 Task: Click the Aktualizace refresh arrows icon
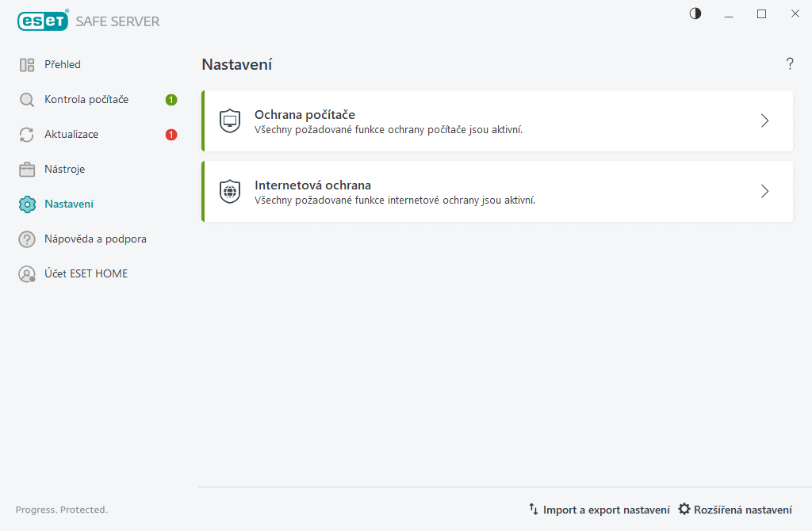point(27,135)
